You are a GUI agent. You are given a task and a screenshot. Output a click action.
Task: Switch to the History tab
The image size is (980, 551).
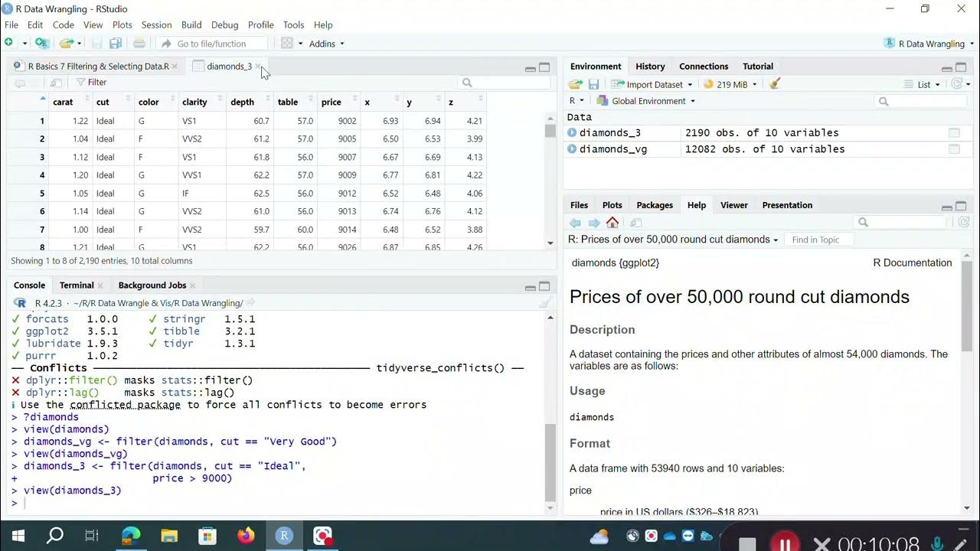[x=650, y=67]
